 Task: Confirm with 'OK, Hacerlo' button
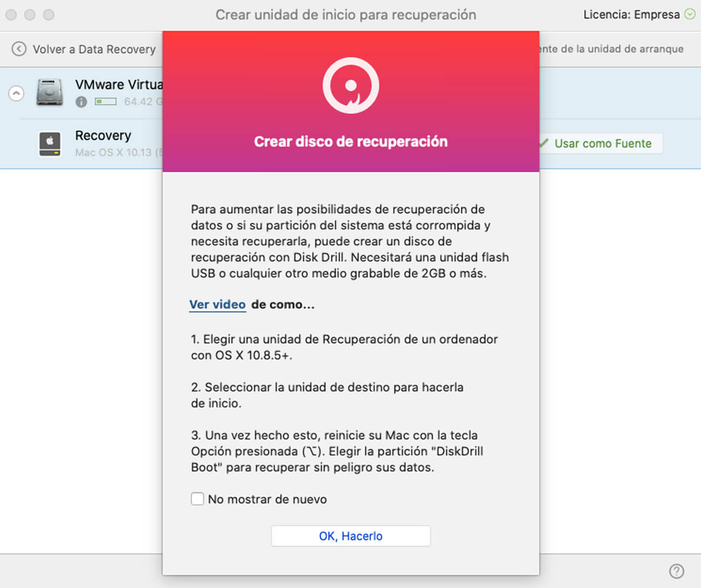pos(350,536)
